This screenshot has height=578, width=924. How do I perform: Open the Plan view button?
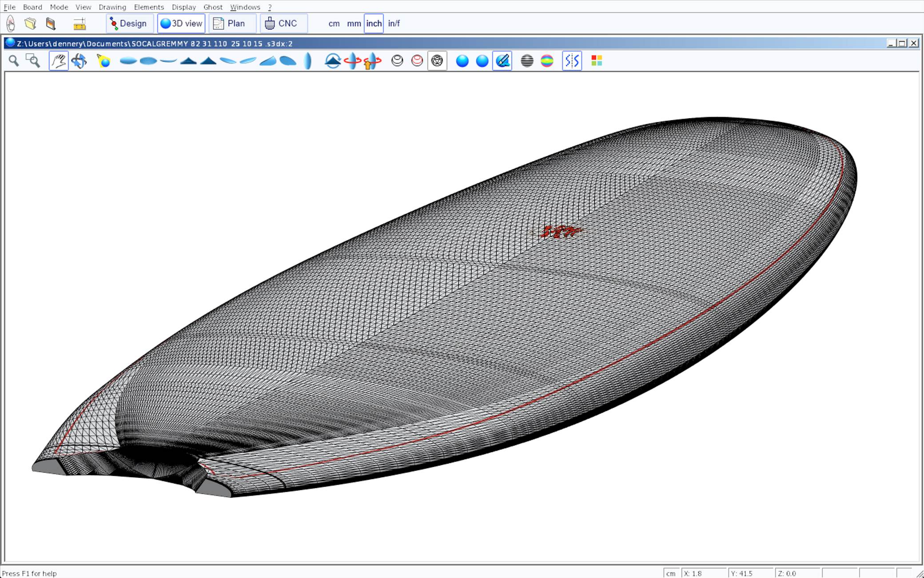pyautogui.click(x=232, y=24)
